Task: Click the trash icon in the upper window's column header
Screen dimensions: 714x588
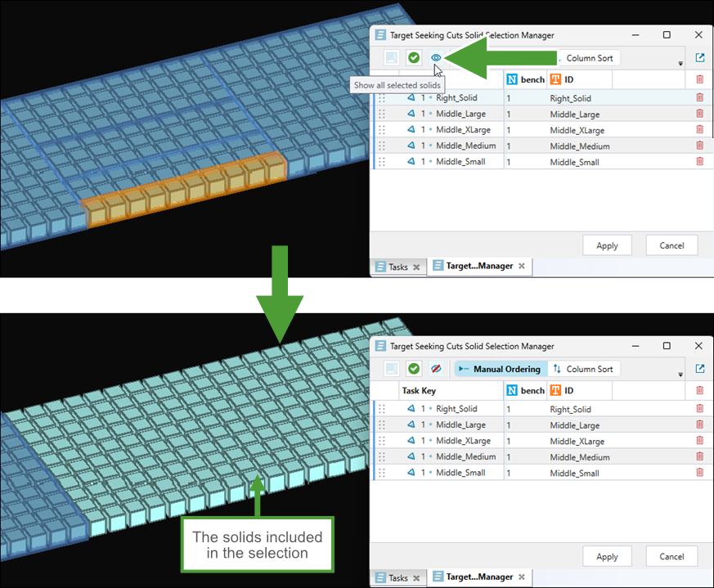Action: 700,79
